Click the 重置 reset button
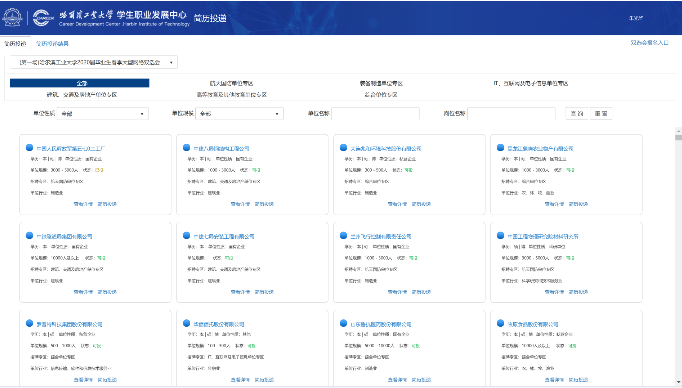The height and width of the screenshot is (388, 682). 601,114
